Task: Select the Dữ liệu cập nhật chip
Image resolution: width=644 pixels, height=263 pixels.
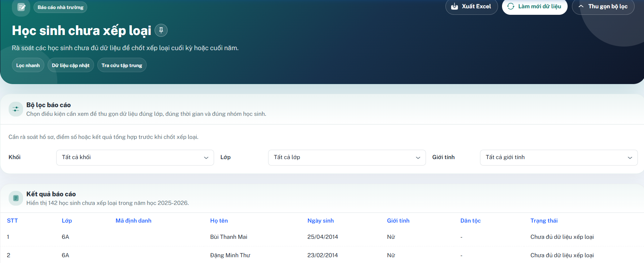Action: 71,65
